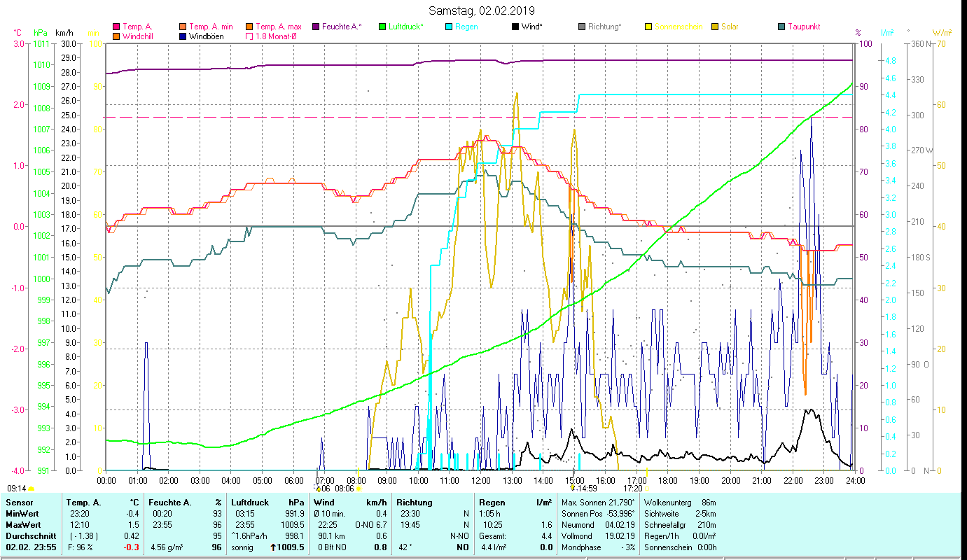Image resolution: width=967 pixels, height=560 pixels.
Task: Click the Max. Sonnen 21,790° entry
Action: [x=598, y=503]
